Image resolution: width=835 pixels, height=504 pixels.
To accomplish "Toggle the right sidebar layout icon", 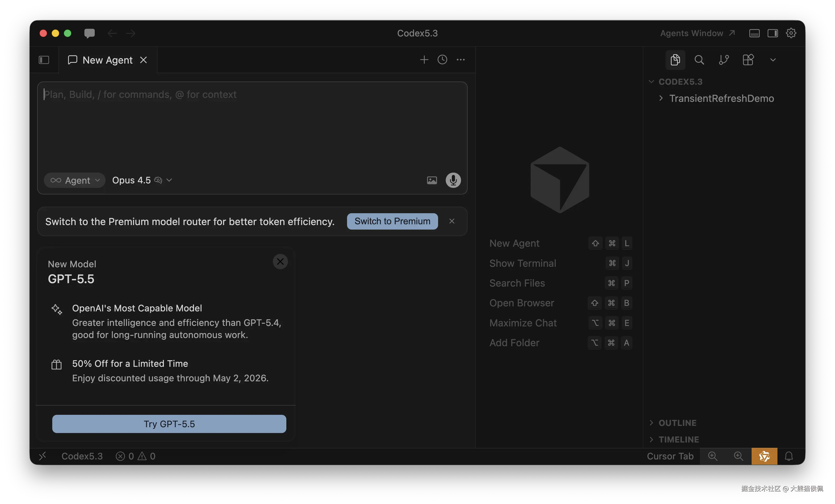I will [773, 33].
